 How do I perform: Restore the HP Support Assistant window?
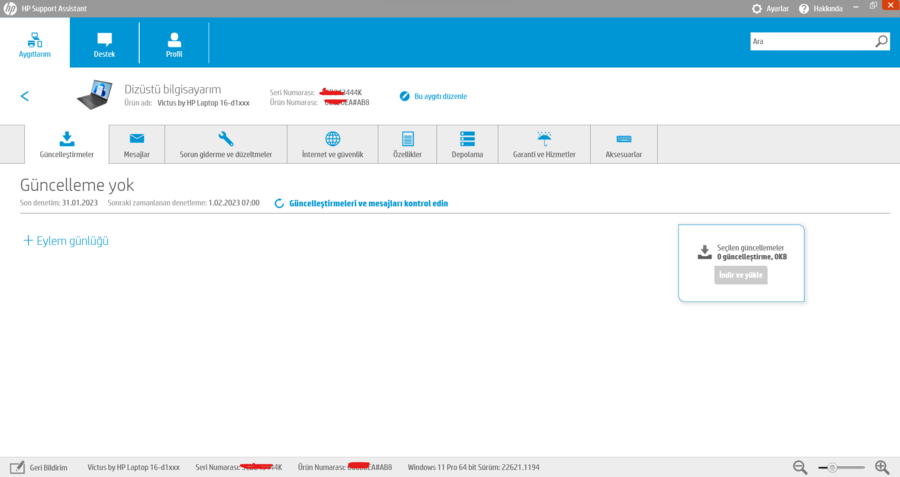pos(873,6)
